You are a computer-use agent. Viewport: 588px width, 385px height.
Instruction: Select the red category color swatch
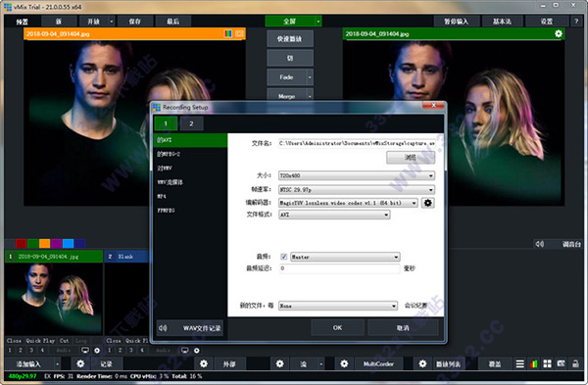[21, 244]
